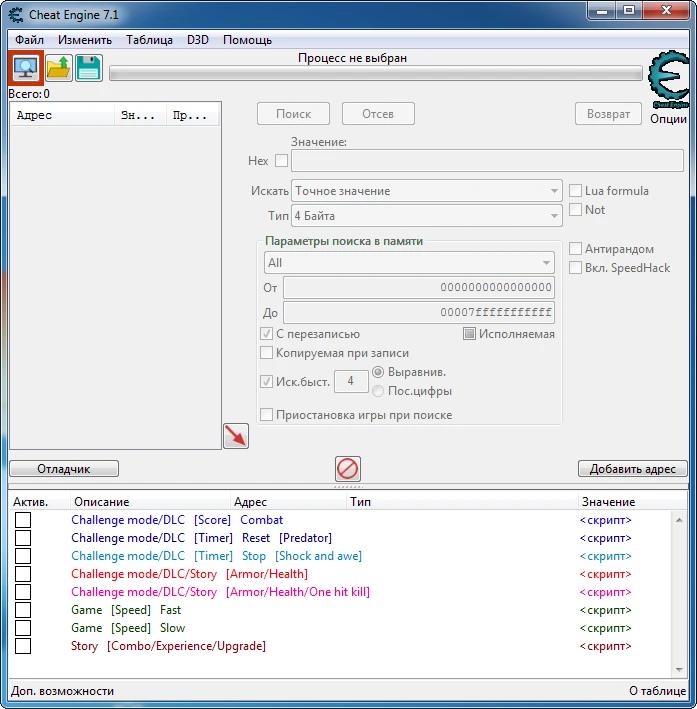Click the Добавить адрес button
The height and width of the screenshot is (709, 697).
[632, 468]
